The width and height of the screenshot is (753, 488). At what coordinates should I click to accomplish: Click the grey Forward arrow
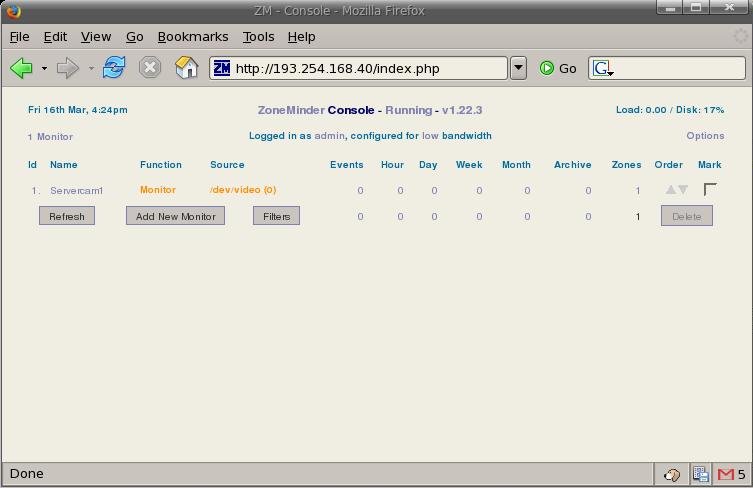click(67, 68)
